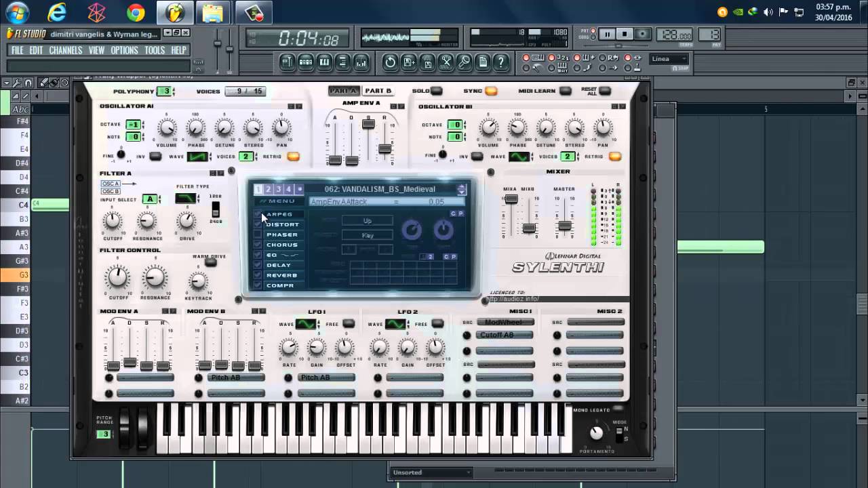
Task: Toggle LFO 1 FREE button
Action: pyautogui.click(x=349, y=324)
